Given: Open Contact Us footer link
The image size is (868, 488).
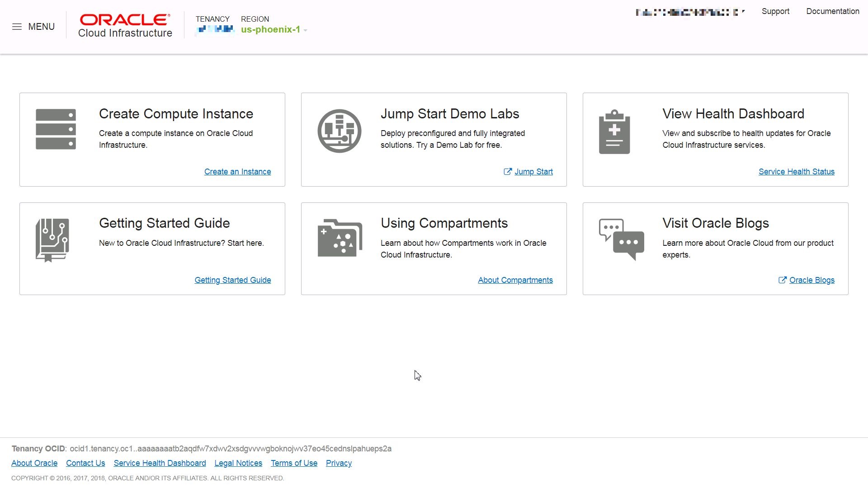Looking at the screenshot, I should pos(85,463).
